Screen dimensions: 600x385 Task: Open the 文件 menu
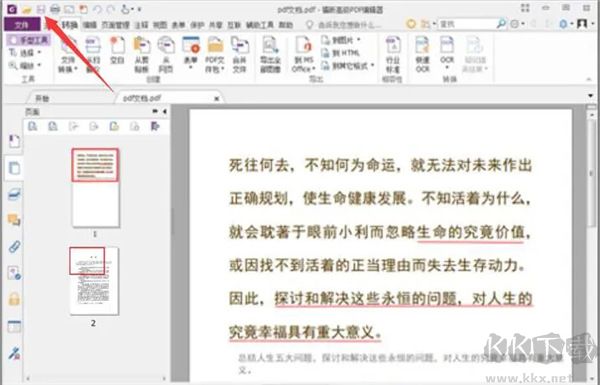(x=22, y=24)
